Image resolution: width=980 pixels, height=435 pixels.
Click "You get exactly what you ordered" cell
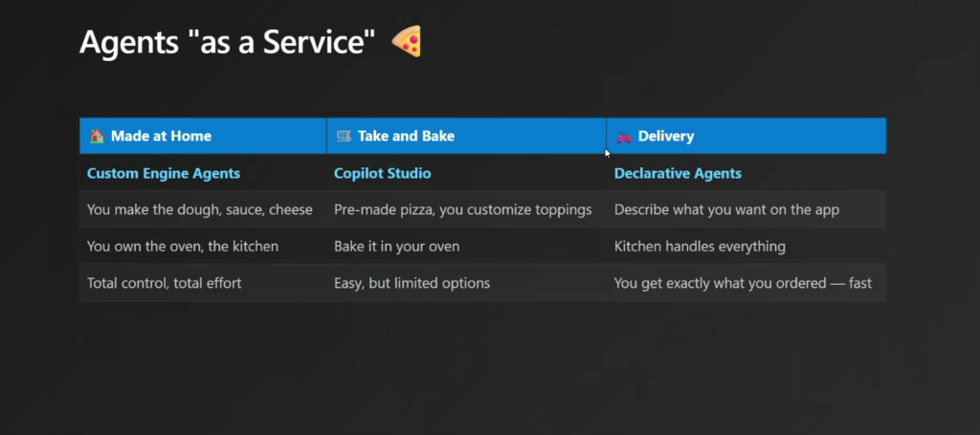click(743, 283)
